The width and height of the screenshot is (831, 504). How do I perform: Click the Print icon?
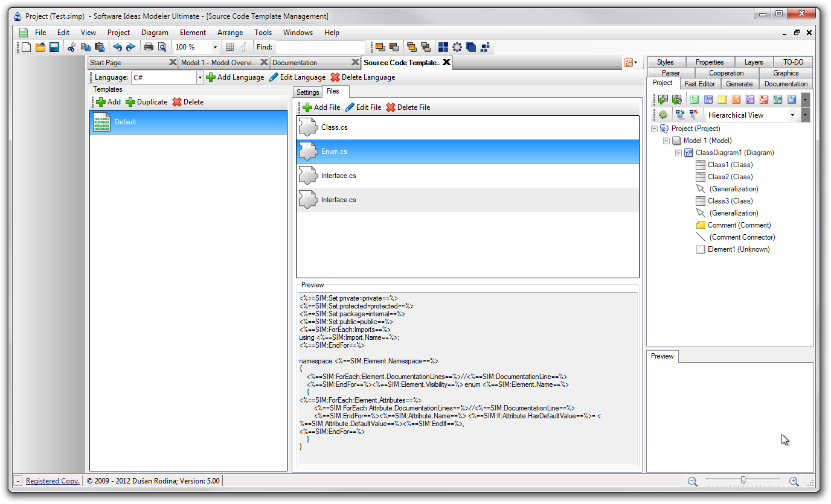tap(149, 47)
